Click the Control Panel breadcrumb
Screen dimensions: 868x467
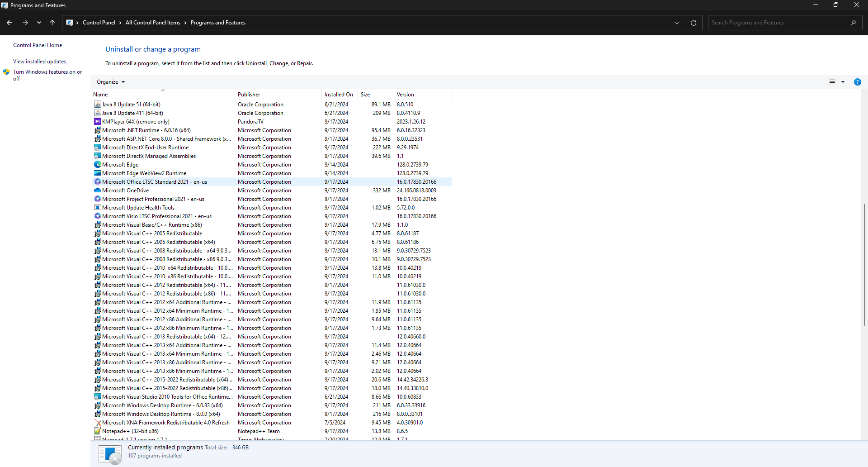click(x=99, y=23)
